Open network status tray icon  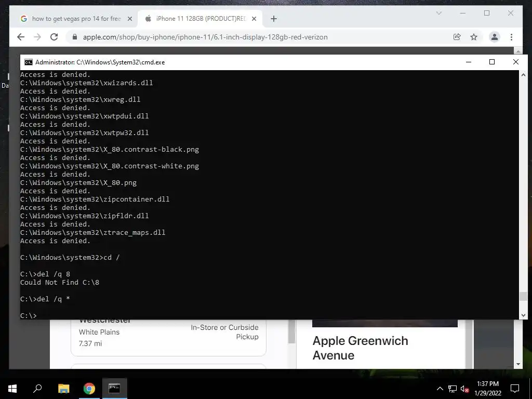[453, 389]
